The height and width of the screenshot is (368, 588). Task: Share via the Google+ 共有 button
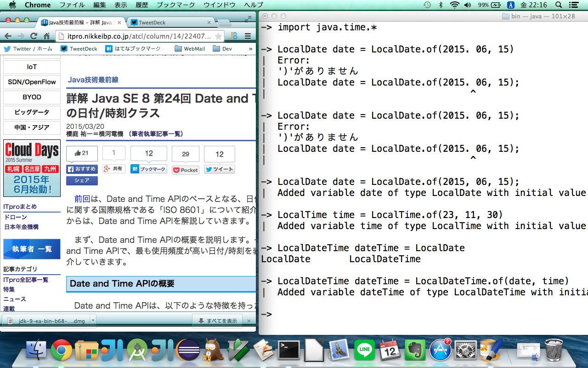click(x=114, y=169)
